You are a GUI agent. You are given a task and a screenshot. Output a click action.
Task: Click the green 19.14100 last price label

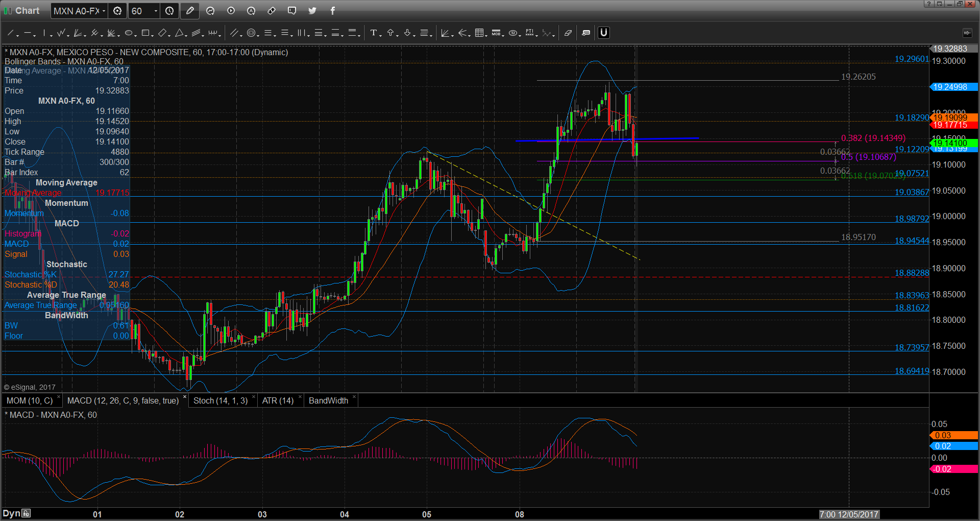click(953, 144)
